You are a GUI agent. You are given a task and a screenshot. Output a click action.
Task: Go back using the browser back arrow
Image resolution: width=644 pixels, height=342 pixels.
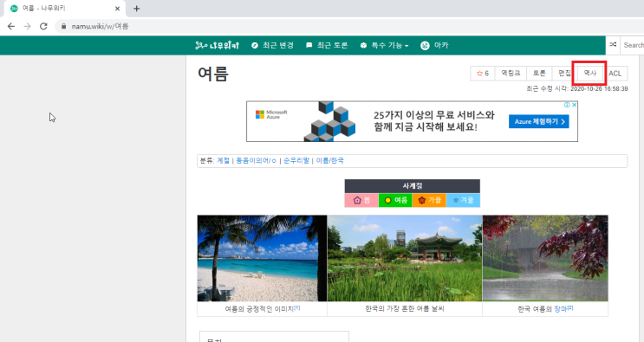11,26
